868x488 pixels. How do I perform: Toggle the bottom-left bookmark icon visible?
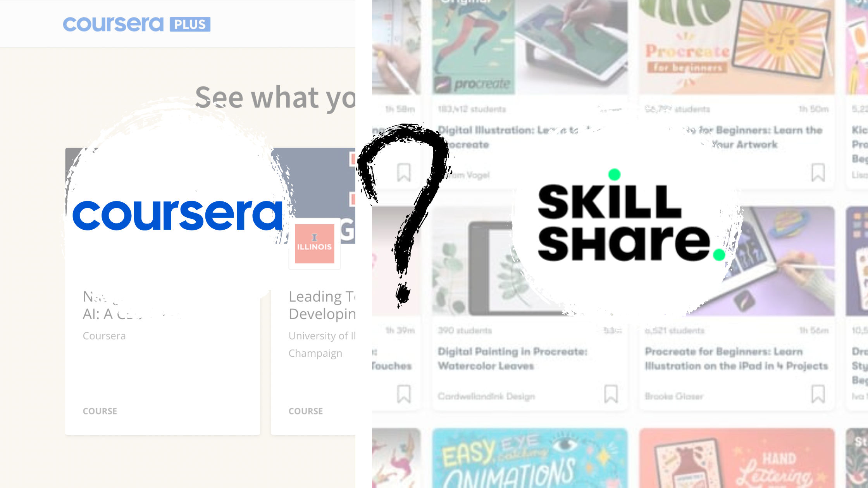[x=404, y=394]
